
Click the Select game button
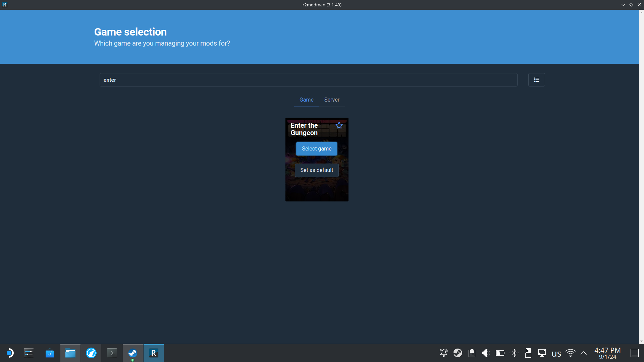pyautogui.click(x=317, y=149)
